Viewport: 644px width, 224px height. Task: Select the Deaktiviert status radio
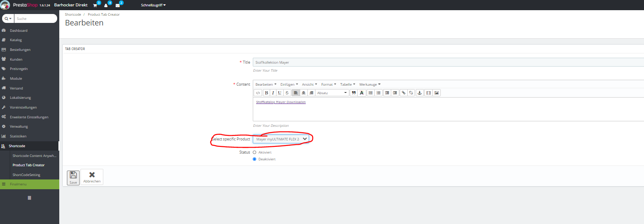254,159
